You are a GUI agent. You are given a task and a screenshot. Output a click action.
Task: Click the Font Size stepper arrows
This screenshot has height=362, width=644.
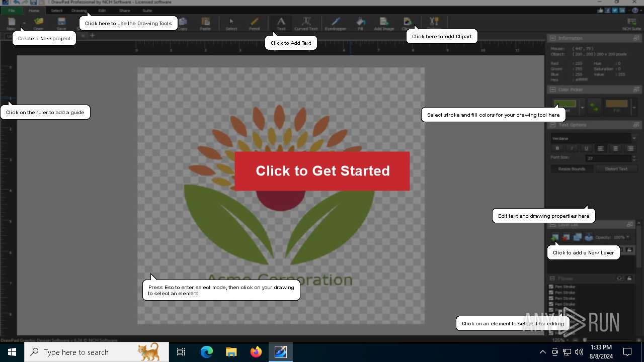tap(634, 158)
